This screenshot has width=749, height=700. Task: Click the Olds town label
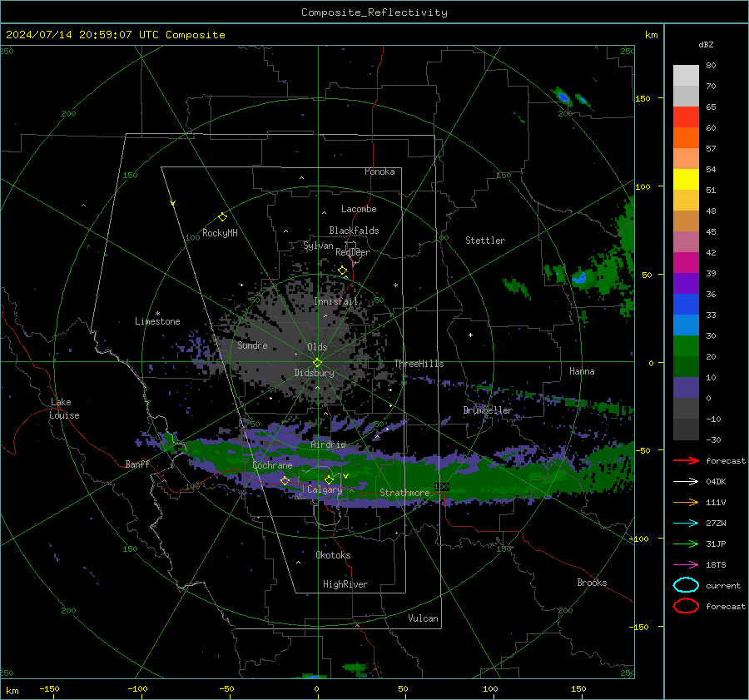[x=317, y=347]
